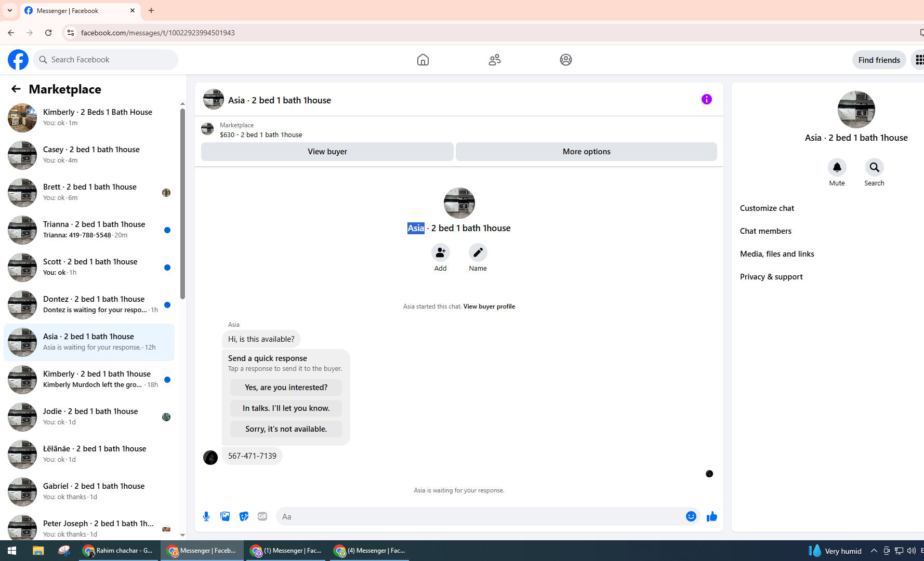The height and width of the screenshot is (561, 924).
Task: Click the Find friends button
Action: [x=879, y=60]
